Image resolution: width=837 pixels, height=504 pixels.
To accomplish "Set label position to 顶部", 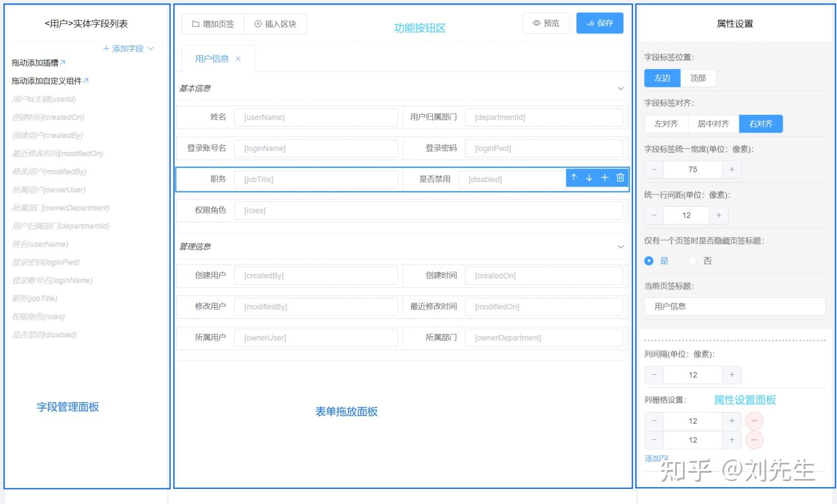I will coord(698,78).
